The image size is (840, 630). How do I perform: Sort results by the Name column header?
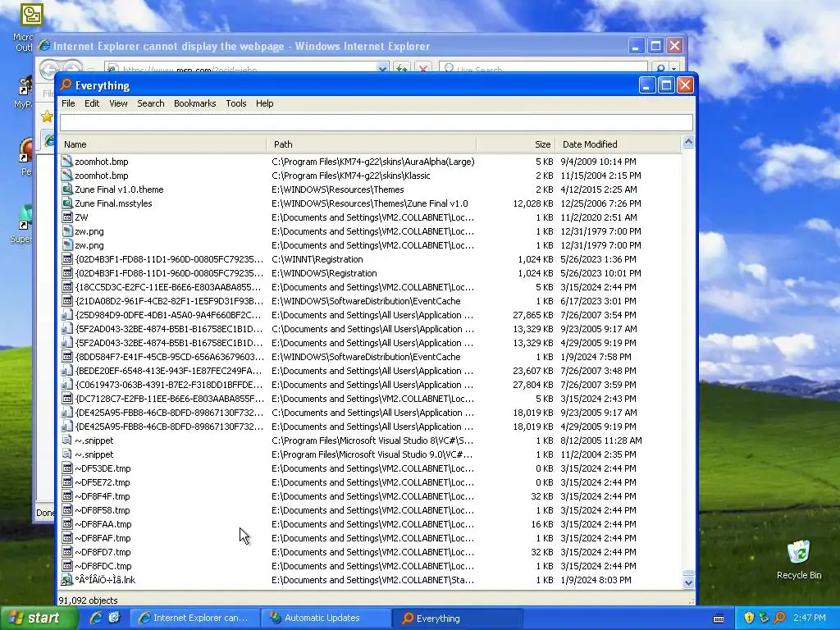coord(163,144)
